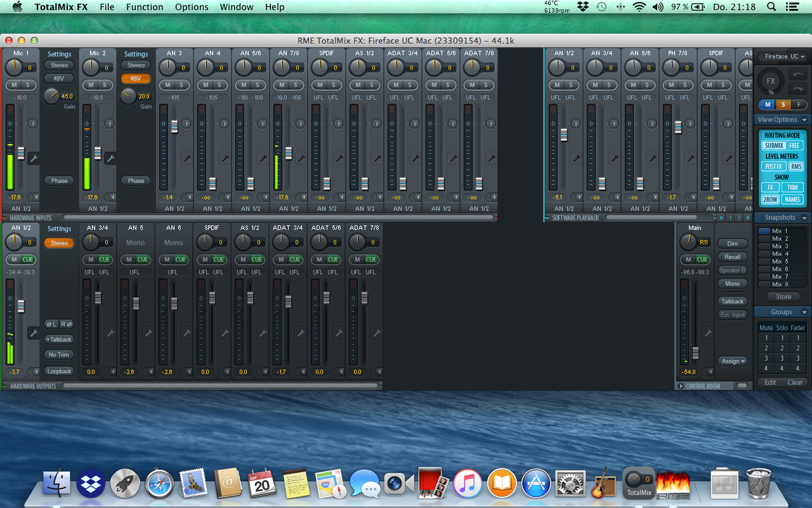Open the File menu

point(107,7)
